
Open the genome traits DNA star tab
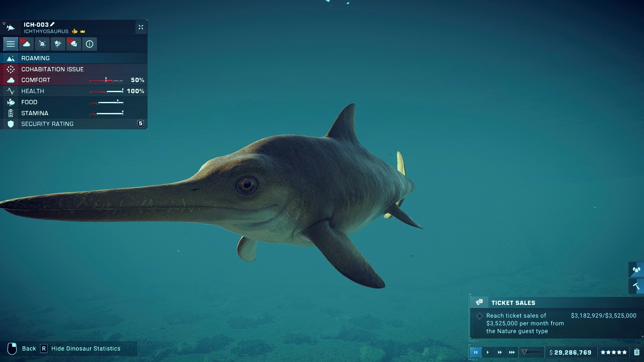pyautogui.click(x=58, y=44)
